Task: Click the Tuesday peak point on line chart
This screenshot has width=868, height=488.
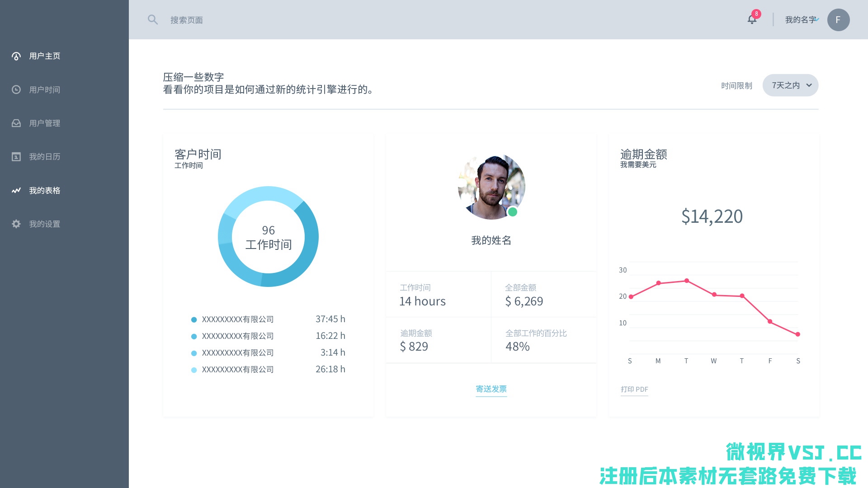Action: (687, 281)
